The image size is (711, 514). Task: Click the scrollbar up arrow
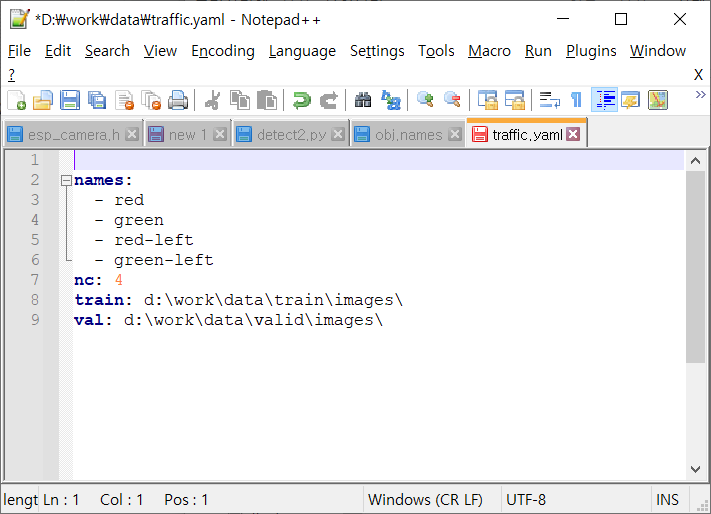[x=695, y=161]
